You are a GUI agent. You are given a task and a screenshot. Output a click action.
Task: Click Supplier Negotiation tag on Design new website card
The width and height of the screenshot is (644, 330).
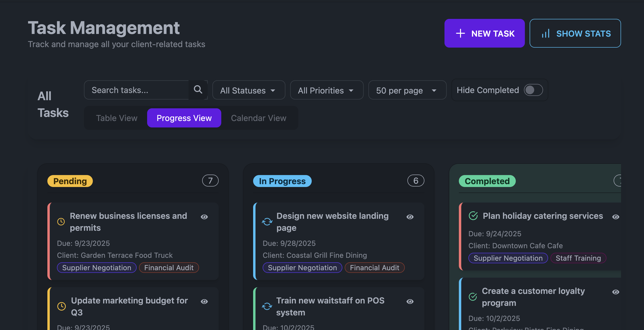[x=302, y=268]
